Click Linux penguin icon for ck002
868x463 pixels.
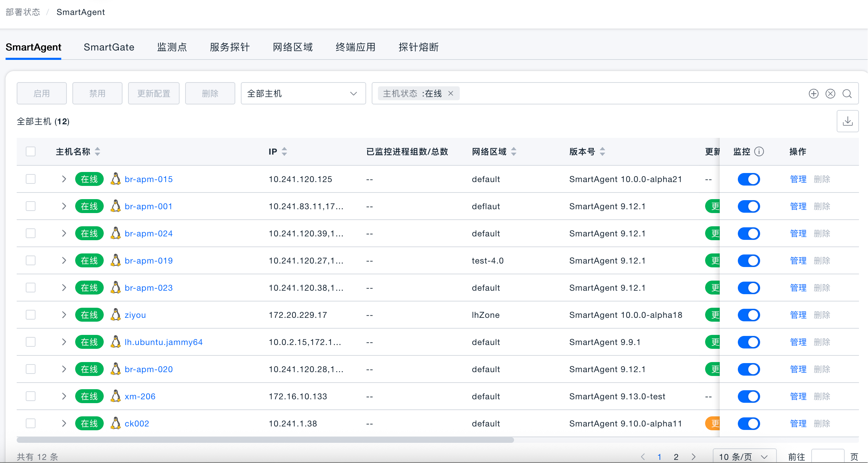(x=115, y=423)
